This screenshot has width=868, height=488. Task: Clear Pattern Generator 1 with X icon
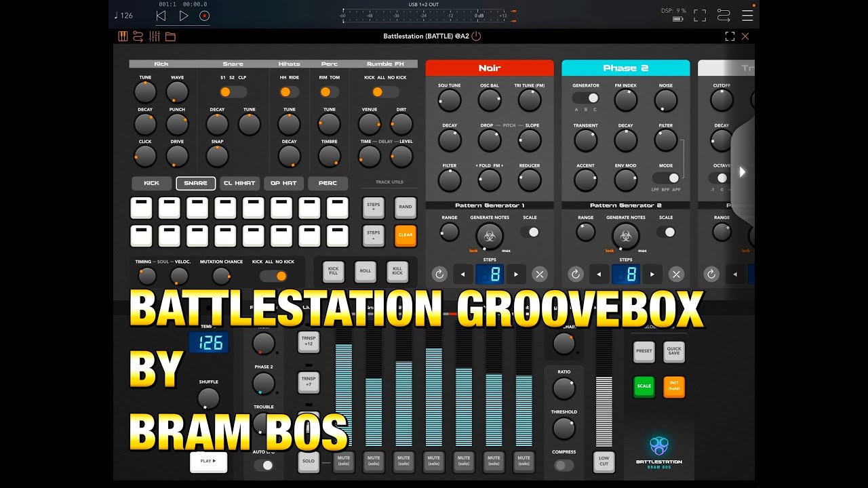(x=540, y=274)
